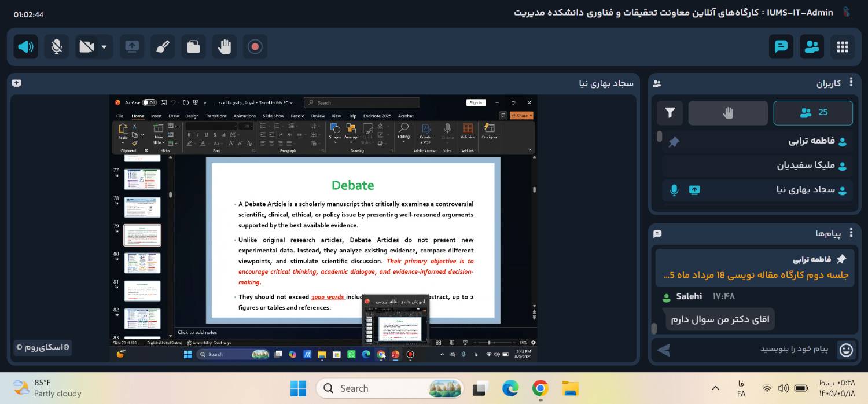Click the pin icon next to فاطمه ترابی

pos(674,141)
